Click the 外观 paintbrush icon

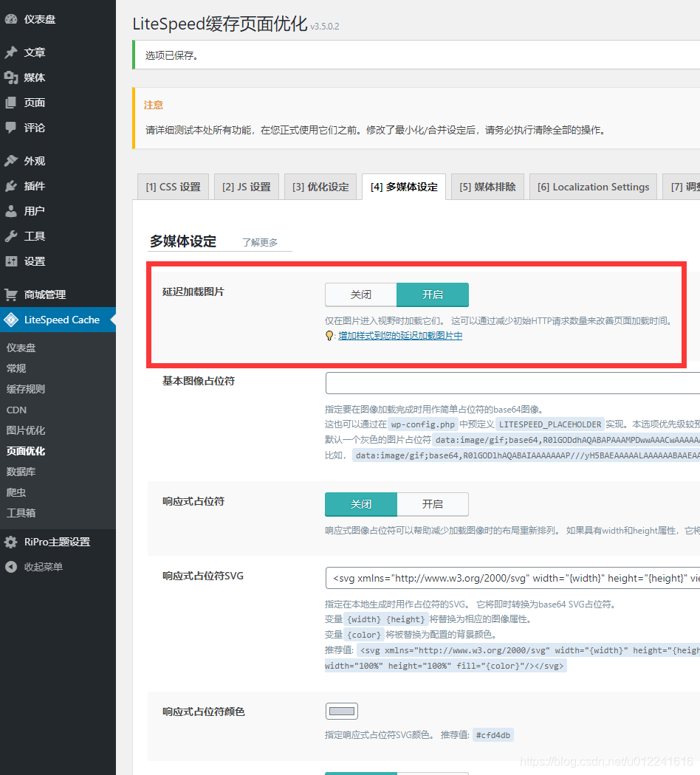(11, 161)
